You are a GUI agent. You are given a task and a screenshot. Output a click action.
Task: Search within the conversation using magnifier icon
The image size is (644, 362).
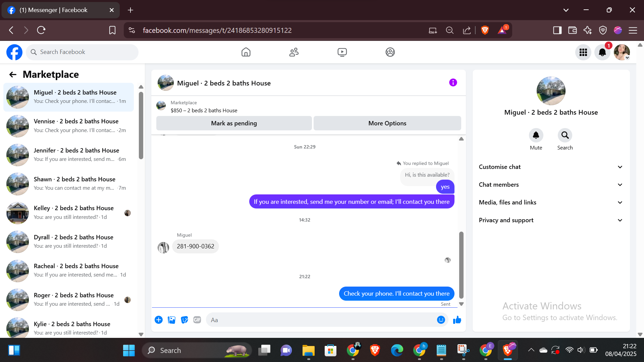click(565, 135)
